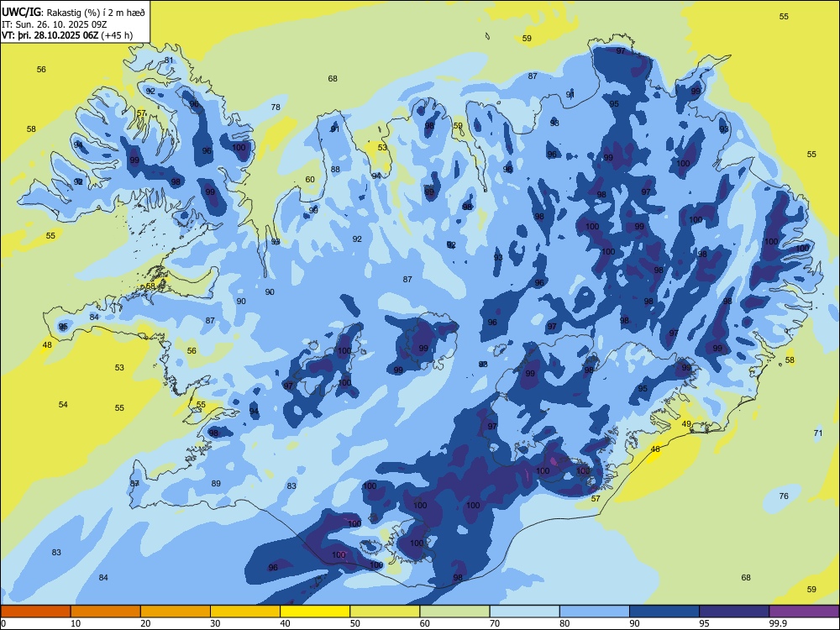
Task: Click the humidity value '88' on the map
Action: click(335, 170)
